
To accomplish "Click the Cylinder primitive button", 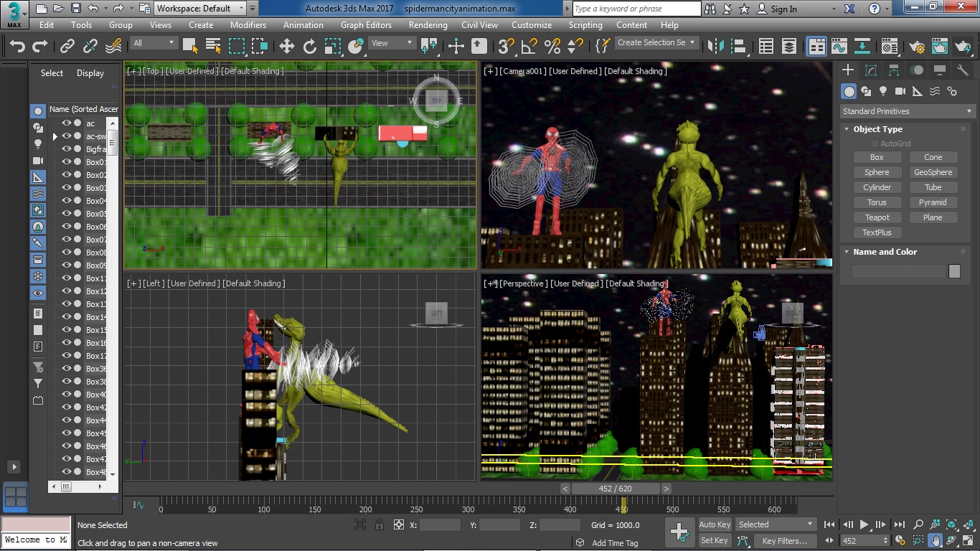I will pyautogui.click(x=877, y=187).
